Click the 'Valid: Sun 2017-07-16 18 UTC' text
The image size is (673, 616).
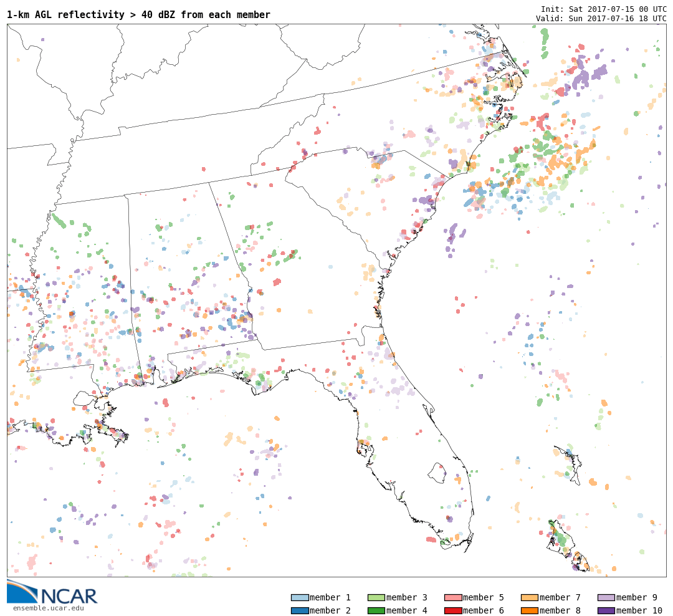click(x=601, y=18)
